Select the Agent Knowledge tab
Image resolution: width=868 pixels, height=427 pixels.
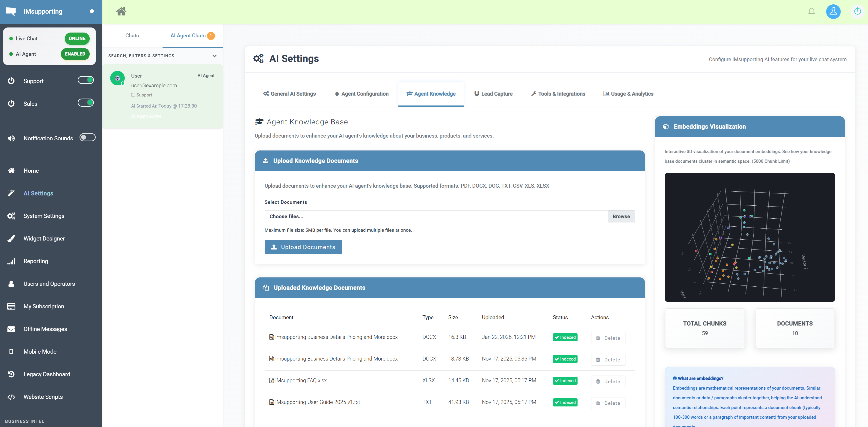(x=431, y=94)
